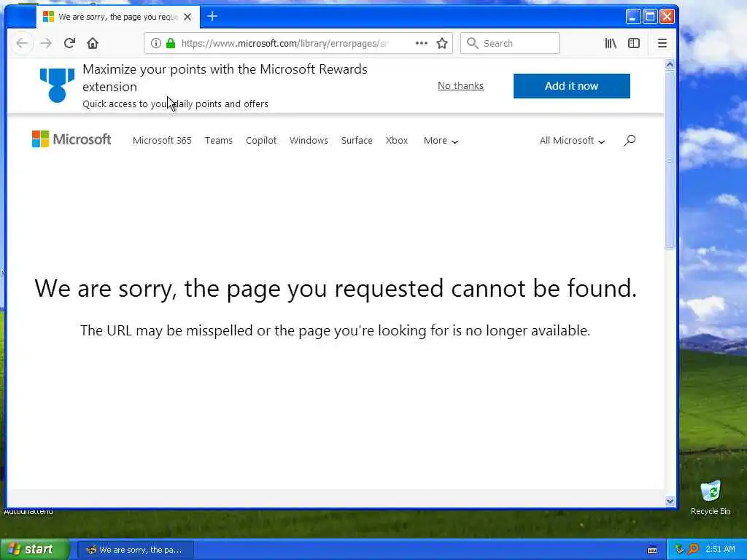Open the Teams navigation link
This screenshot has width=747, height=560.
point(219,141)
